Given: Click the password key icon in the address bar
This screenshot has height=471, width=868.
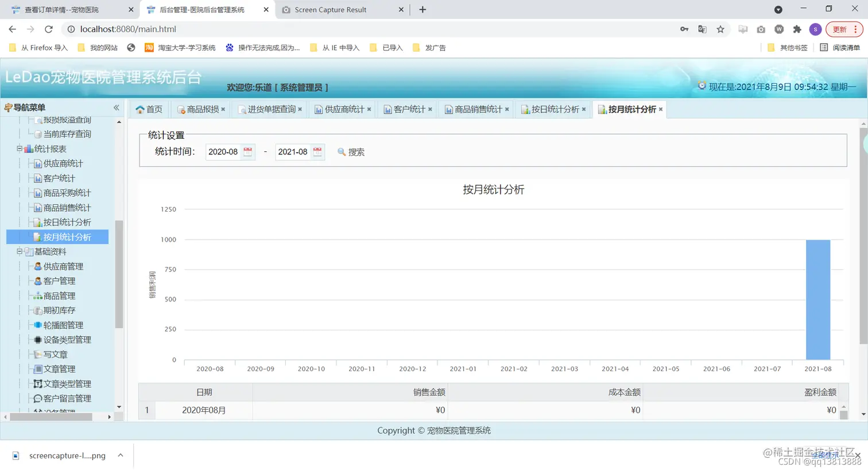Looking at the screenshot, I should (684, 29).
